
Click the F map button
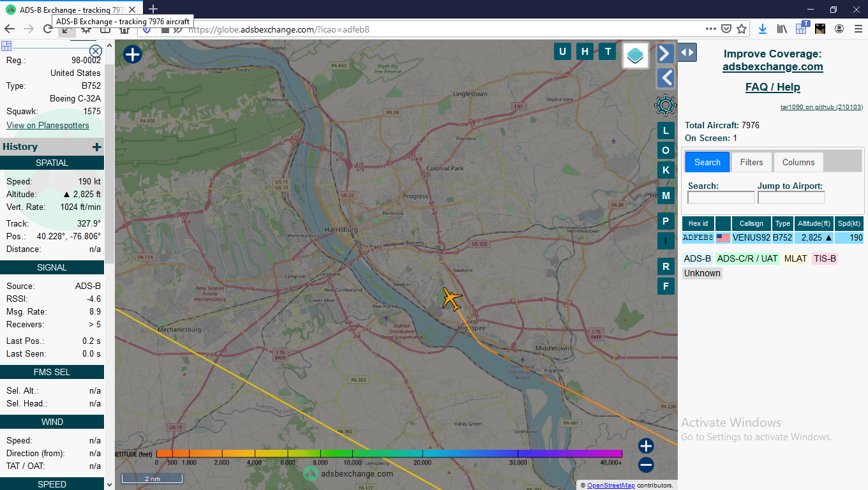point(666,286)
